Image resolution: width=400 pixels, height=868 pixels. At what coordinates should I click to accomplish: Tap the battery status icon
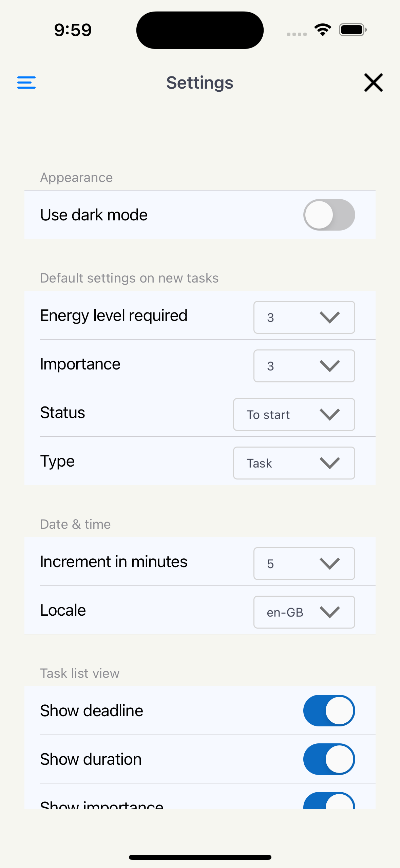(353, 30)
